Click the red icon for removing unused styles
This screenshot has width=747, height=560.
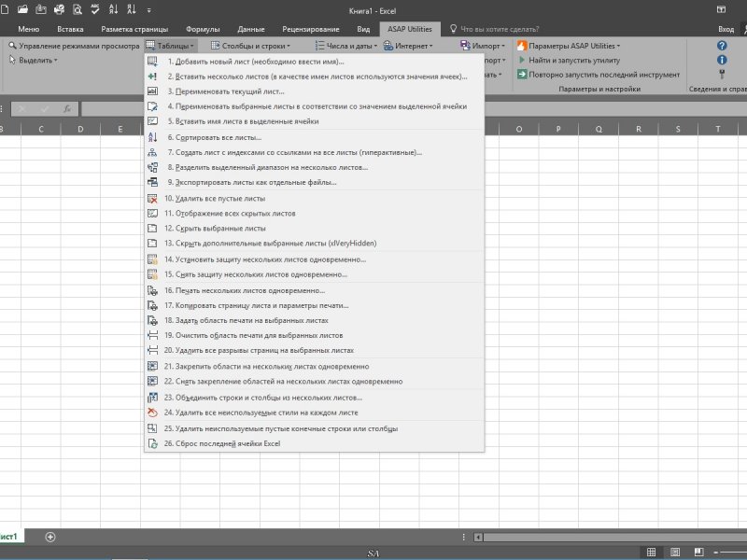coord(152,413)
